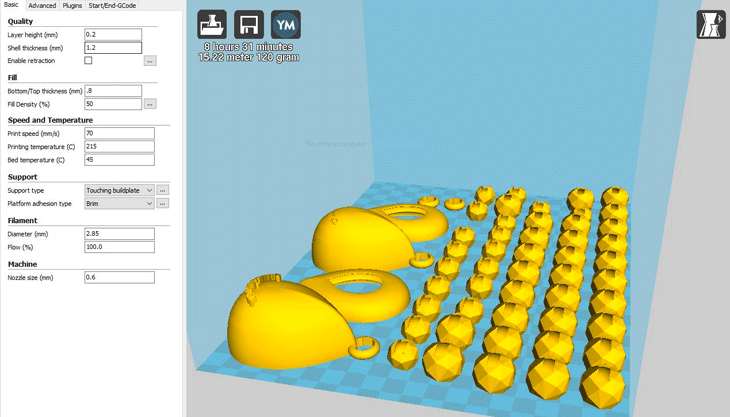Image resolution: width=730 pixels, height=417 pixels.
Task: Open the view mode icon at top right
Action: pos(711,25)
